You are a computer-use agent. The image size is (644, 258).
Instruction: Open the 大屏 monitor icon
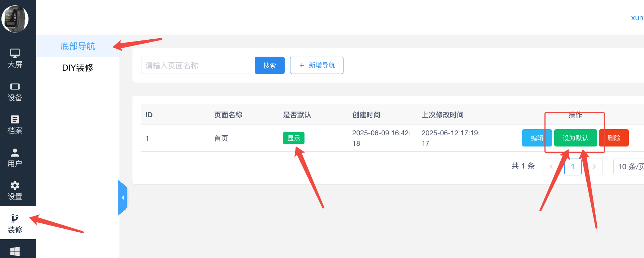pos(15,53)
